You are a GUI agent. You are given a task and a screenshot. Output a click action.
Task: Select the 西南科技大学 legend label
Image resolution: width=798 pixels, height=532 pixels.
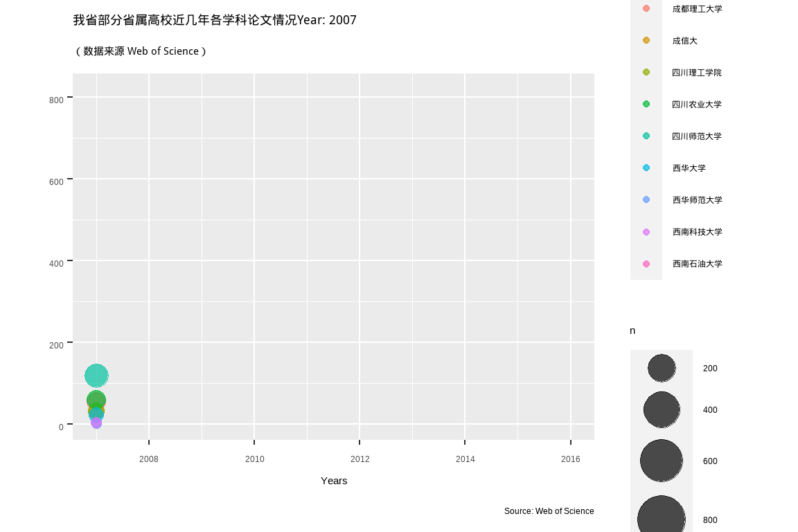[x=697, y=231]
